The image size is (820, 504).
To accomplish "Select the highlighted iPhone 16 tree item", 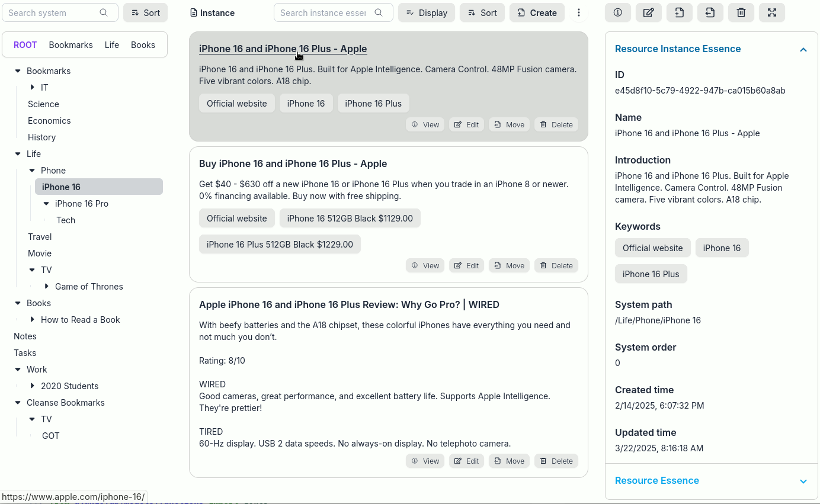I will point(99,187).
